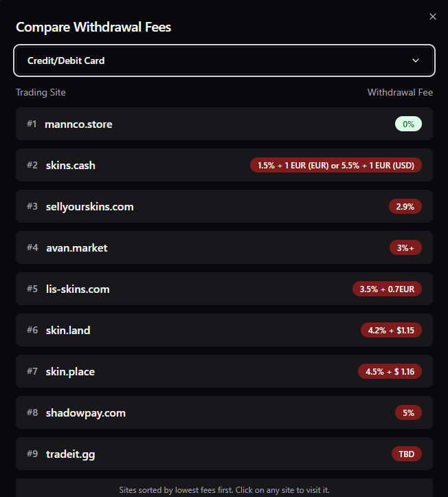Close the Compare Withdrawal Fees dialog
Image resolution: width=448 pixels, height=497 pixels.
point(432,16)
